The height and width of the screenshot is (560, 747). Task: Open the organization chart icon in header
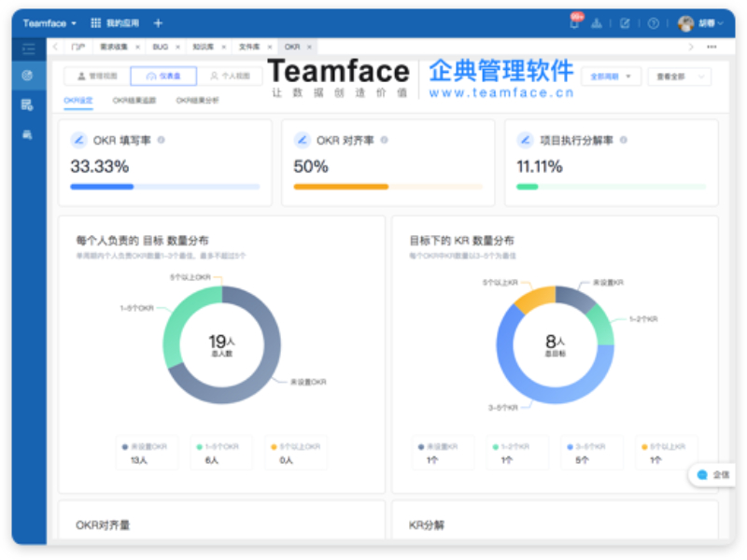599,23
